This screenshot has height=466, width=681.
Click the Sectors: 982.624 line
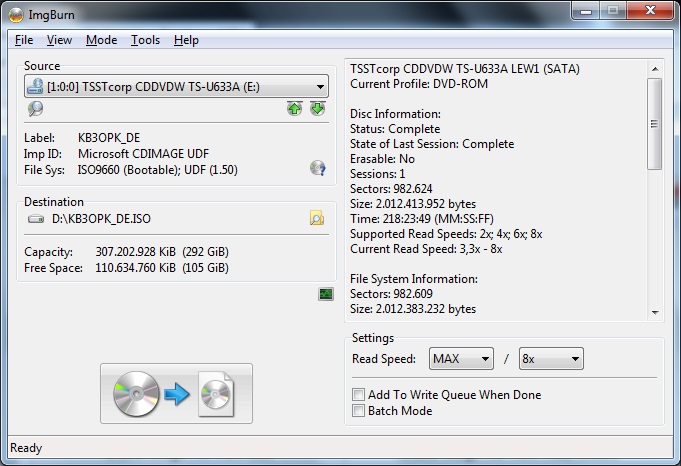click(x=391, y=188)
